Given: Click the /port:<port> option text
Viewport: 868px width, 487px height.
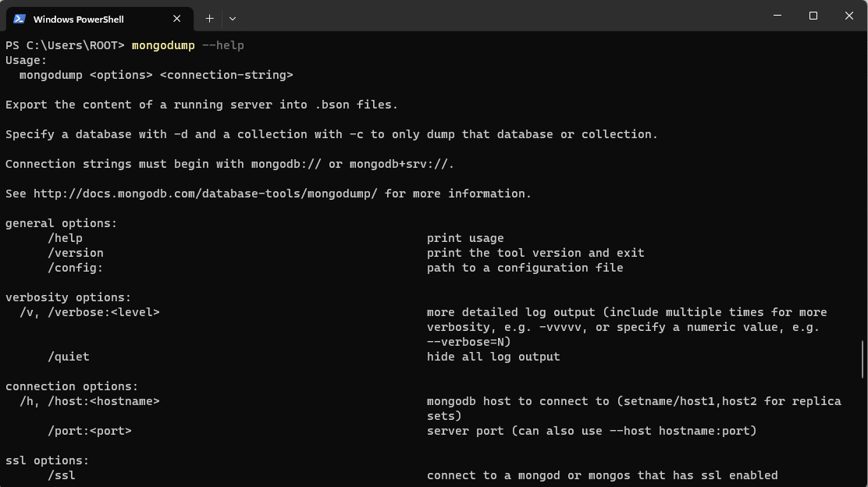Looking at the screenshot, I should click(90, 431).
